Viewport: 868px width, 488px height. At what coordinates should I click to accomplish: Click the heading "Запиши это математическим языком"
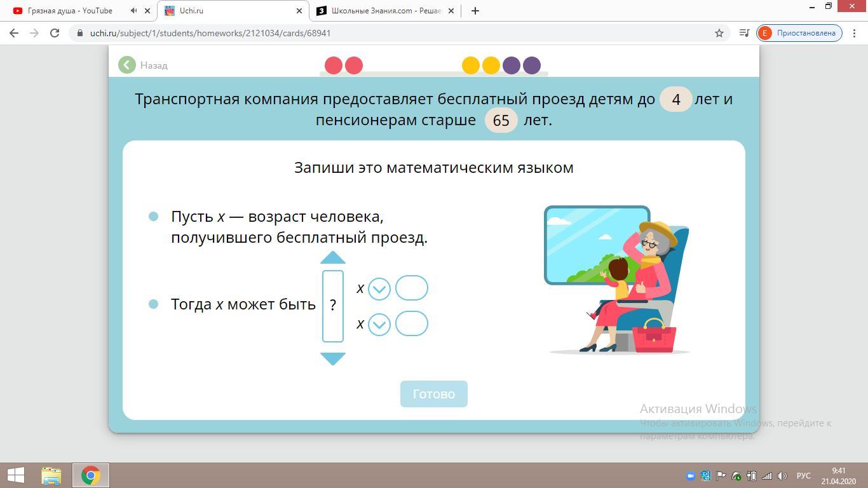tap(434, 168)
